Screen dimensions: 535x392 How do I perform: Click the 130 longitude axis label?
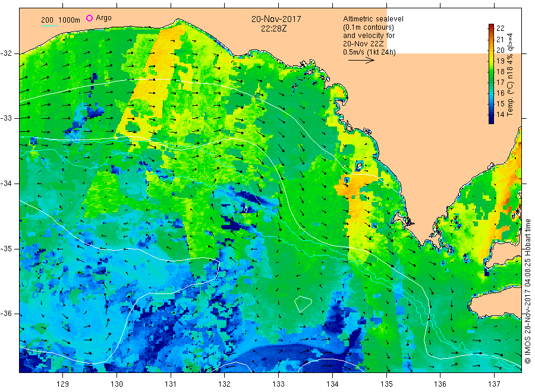(x=117, y=384)
